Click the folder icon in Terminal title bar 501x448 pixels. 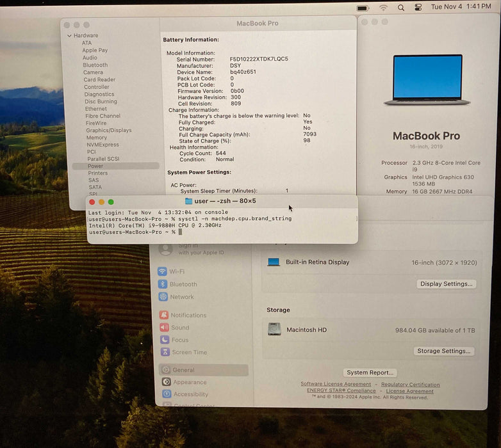(x=188, y=201)
